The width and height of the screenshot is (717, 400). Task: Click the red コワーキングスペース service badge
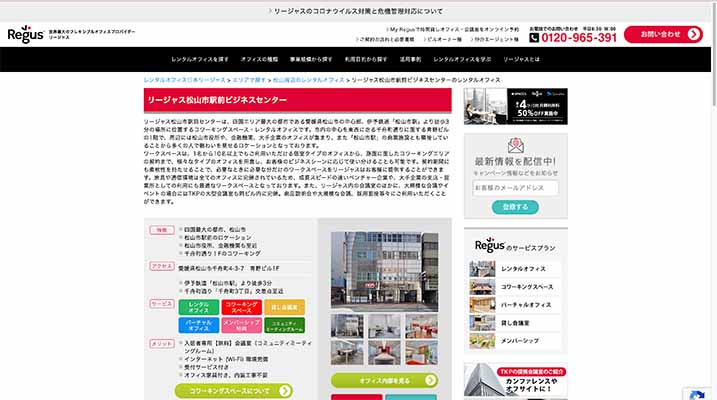(x=241, y=307)
